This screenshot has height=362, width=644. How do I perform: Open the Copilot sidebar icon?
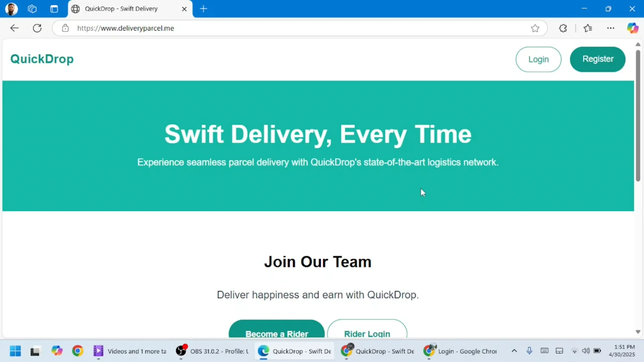tap(633, 28)
